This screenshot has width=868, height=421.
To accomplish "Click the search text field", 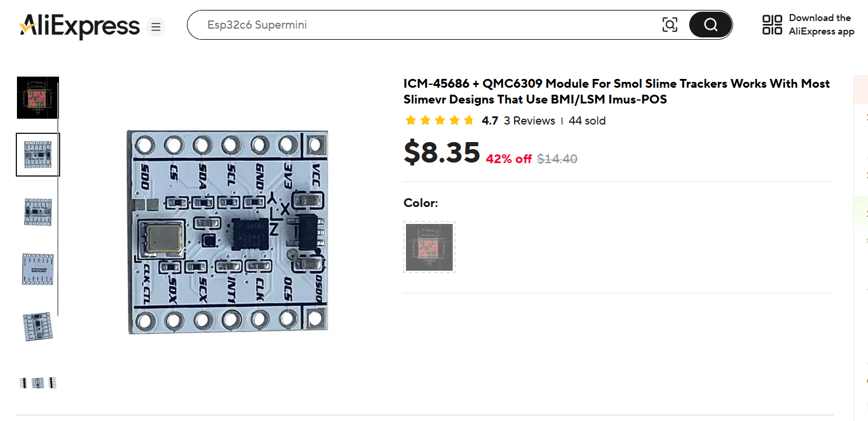I will coord(426,25).
